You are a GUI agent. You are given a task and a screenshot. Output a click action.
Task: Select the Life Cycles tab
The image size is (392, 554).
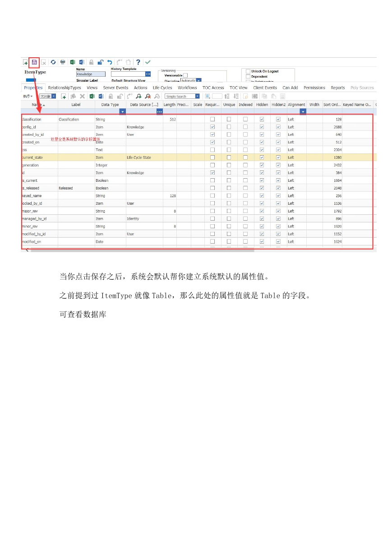pyautogui.click(x=162, y=88)
